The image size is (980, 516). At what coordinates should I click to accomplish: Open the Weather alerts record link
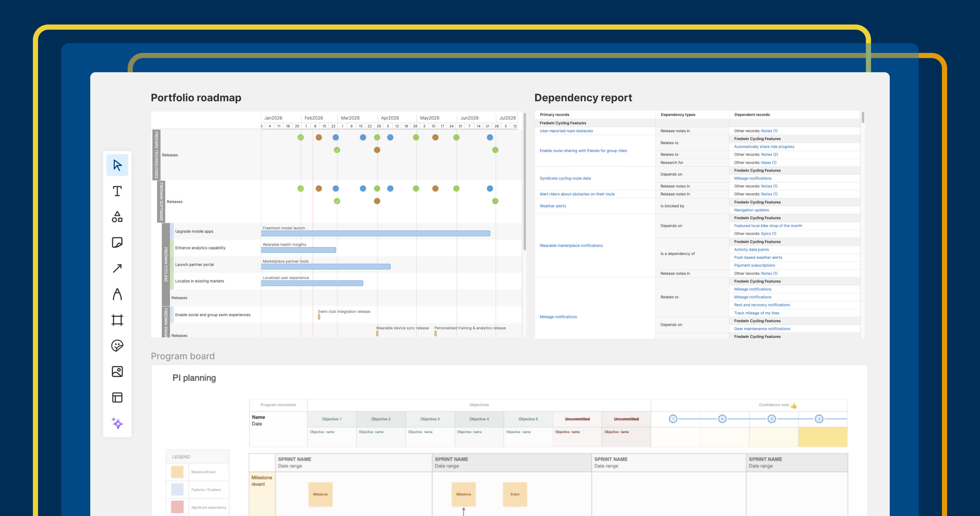point(553,206)
